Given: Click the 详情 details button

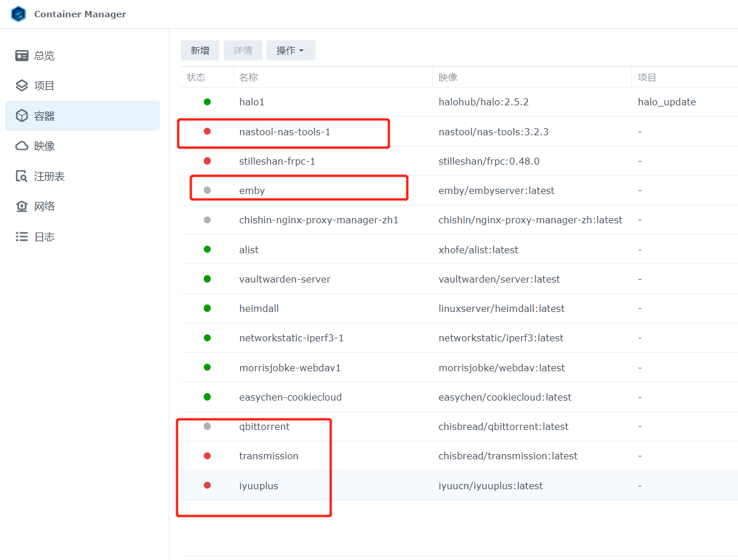Looking at the screenshot, I should click(243, 51).
